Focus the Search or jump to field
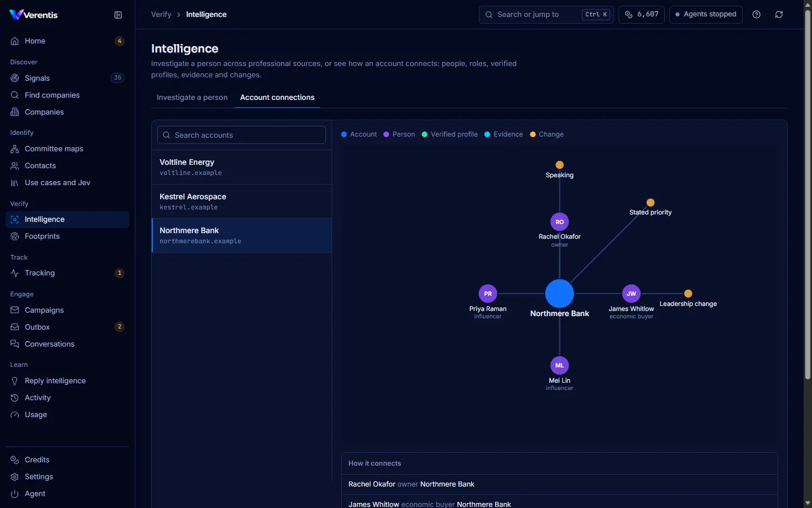 546,15
